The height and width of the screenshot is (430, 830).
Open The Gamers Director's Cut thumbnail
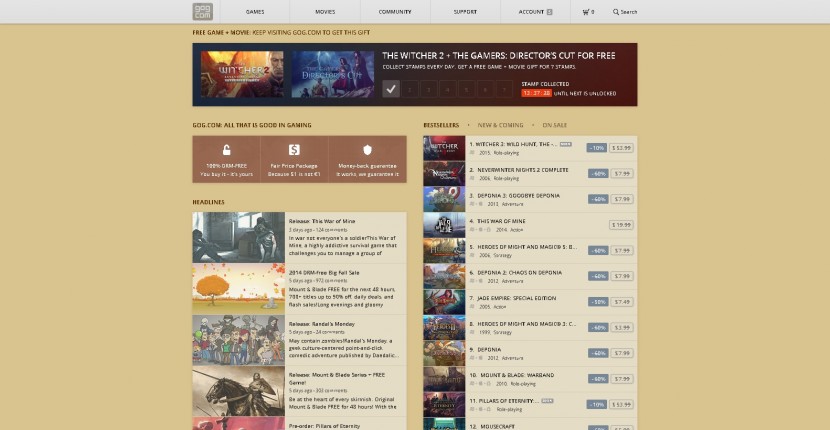(332, 74)
